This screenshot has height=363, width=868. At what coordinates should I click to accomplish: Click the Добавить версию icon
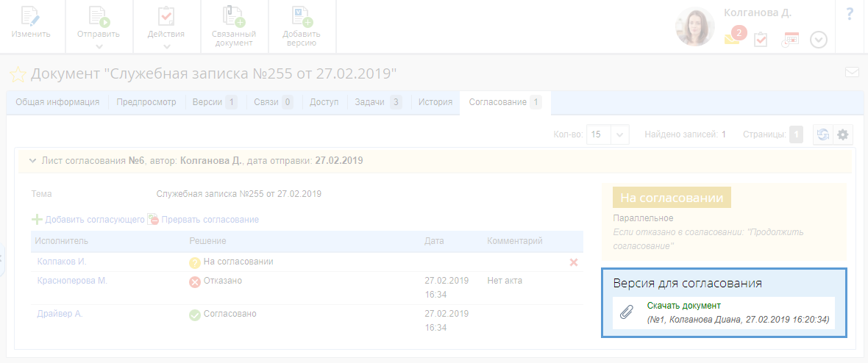302,15
